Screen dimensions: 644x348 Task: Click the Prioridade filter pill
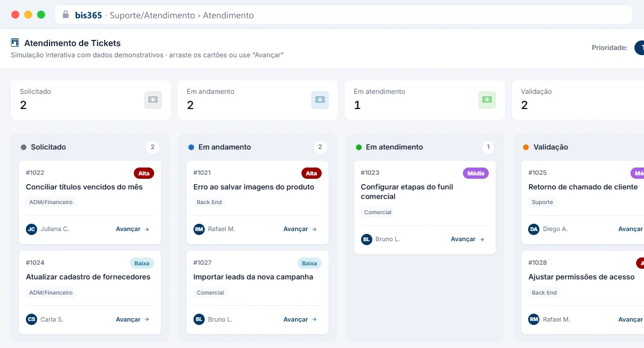[x=640, y=48]
